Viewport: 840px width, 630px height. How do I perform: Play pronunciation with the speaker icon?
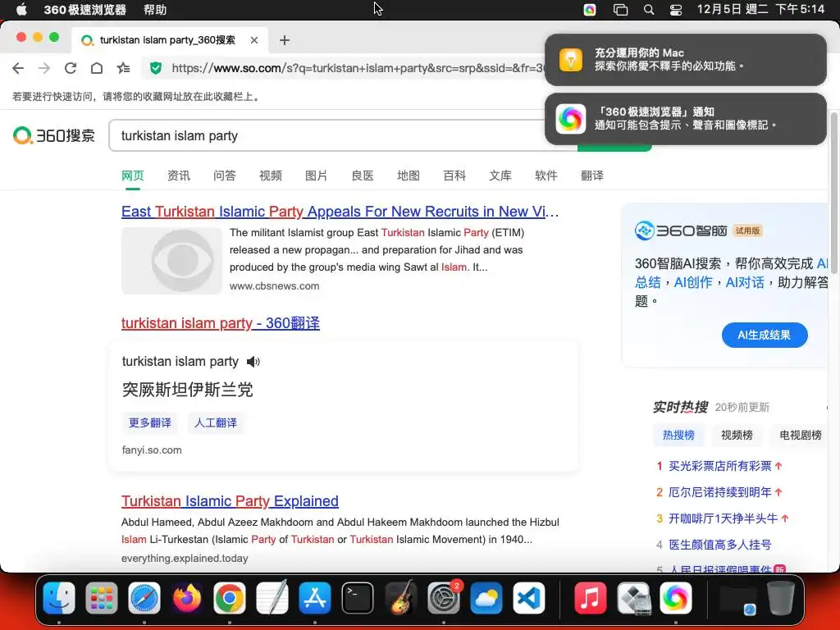pyautogui.click(x=253, y=362)
